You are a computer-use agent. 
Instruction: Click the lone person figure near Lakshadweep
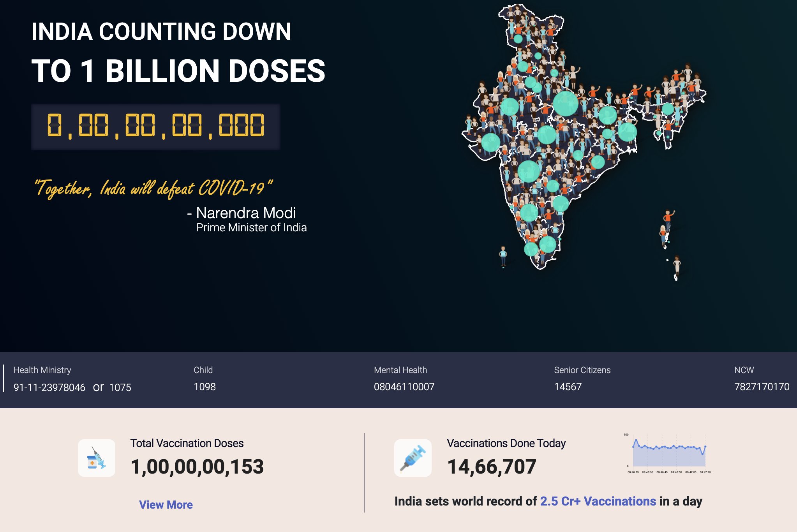point(503,255)
